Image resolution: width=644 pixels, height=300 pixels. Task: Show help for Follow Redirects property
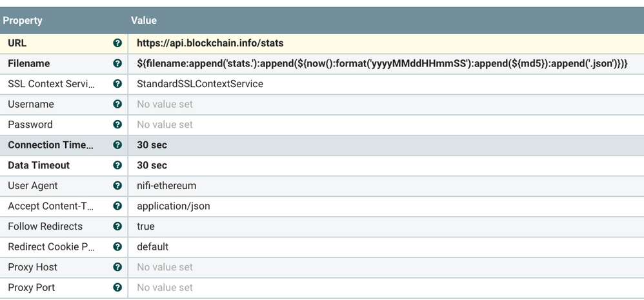117,226
